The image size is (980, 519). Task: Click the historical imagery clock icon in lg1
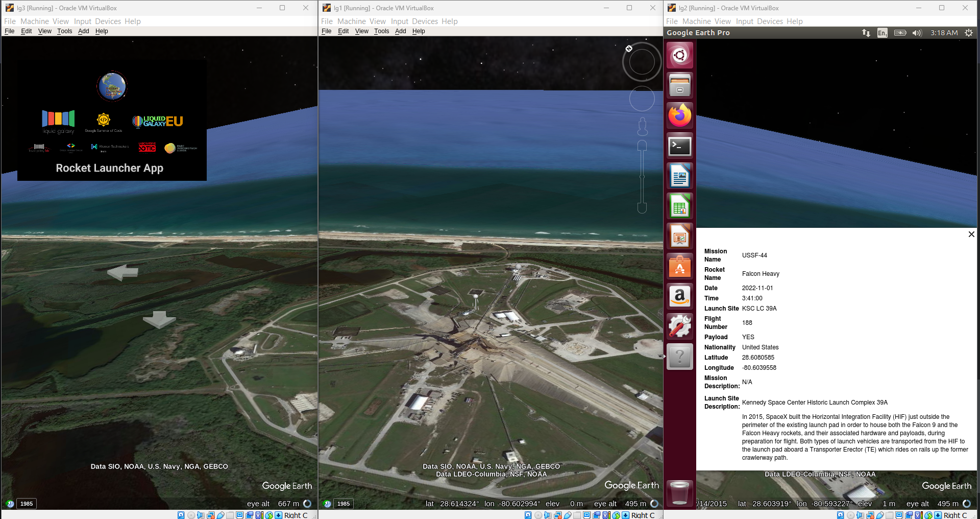(327, 504)
